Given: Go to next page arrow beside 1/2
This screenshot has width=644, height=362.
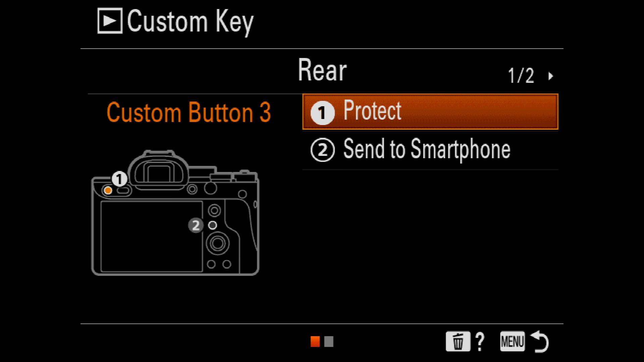Looking at the screenshot, I should pos(550,76).
